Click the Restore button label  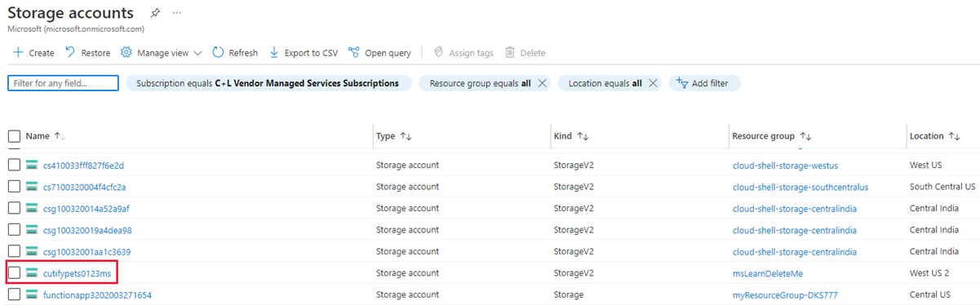pyautogui.click(x=95, y=53)
